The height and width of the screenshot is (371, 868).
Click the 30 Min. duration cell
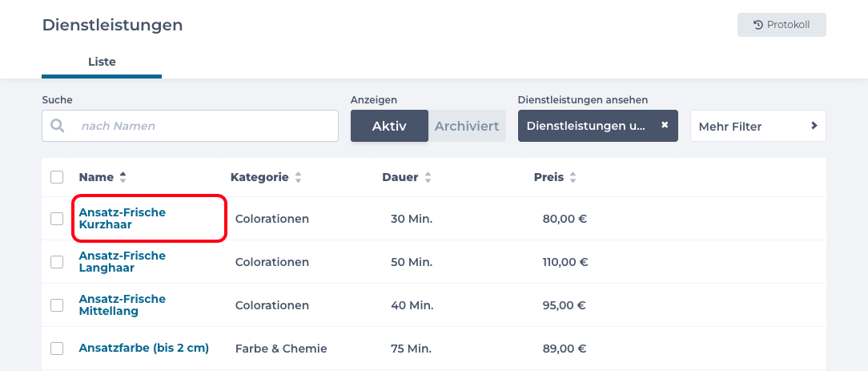412,219
